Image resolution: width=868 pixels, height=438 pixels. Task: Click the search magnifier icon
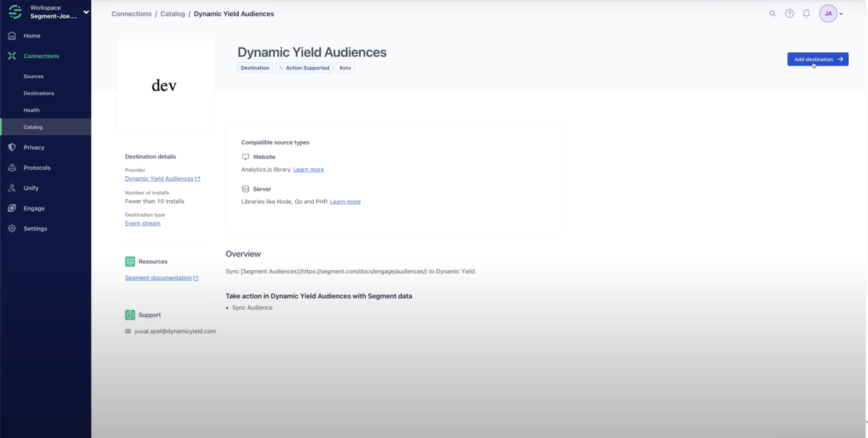(772, 13)
